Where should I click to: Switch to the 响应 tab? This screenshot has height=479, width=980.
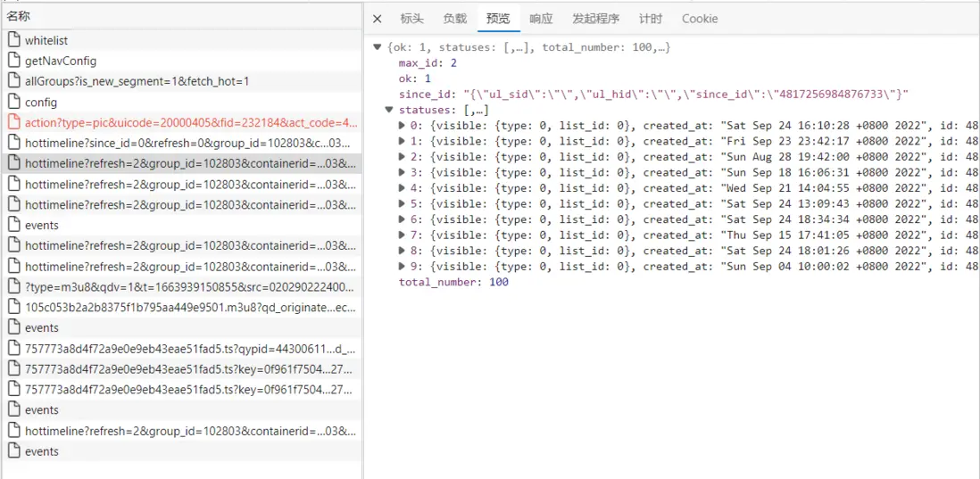click(x=541, y=19)
